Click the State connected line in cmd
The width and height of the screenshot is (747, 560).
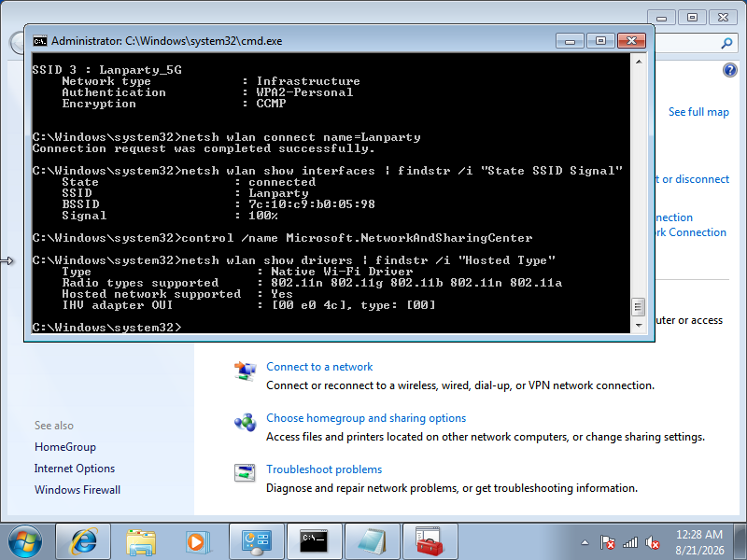click(x=189, y=182)
